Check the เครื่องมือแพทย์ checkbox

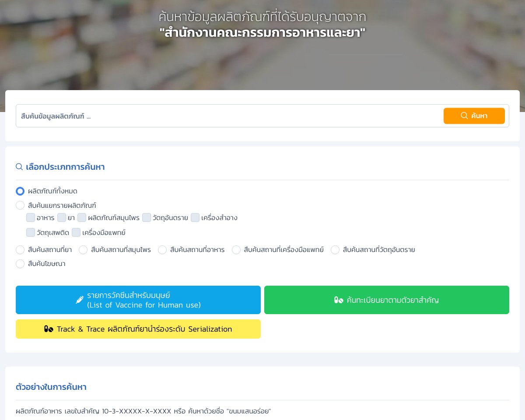point(76,232)
